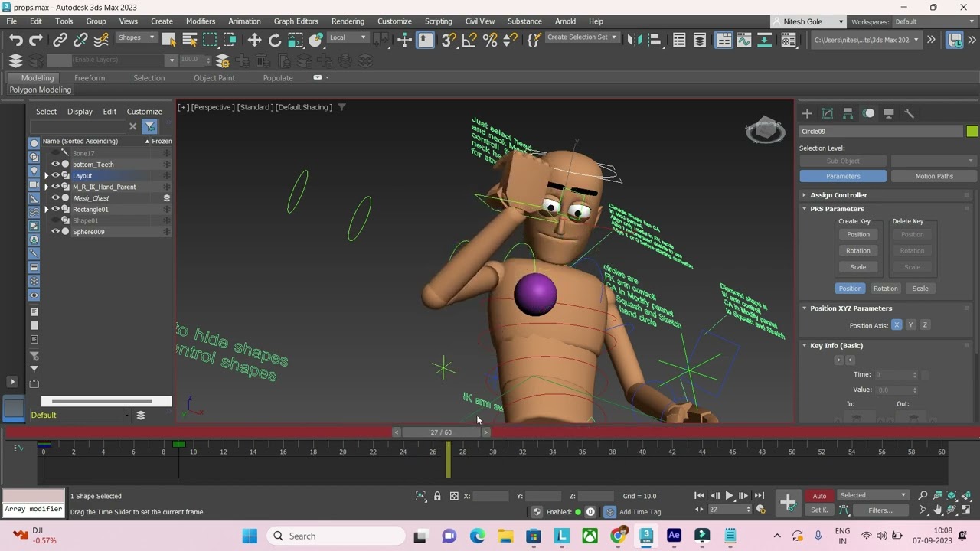980x551 pixels.
Task: Toggle visibility eye of Mesh_Chest
Action: pyautogui.click(x=55, y=198)
